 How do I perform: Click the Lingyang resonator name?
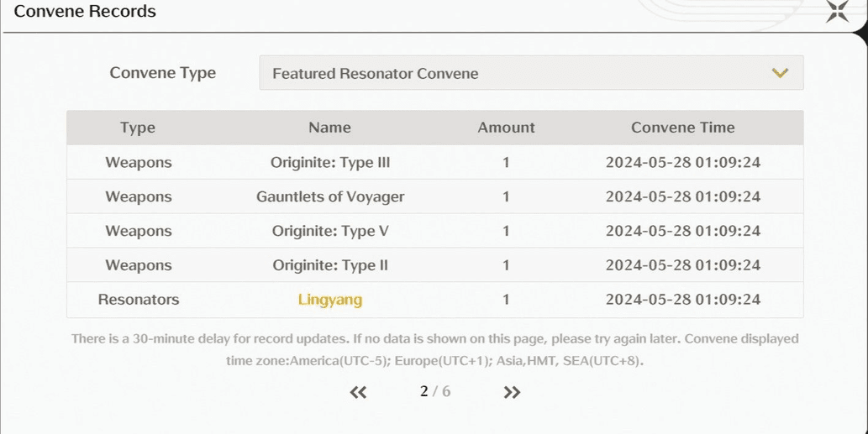(330, 300)
